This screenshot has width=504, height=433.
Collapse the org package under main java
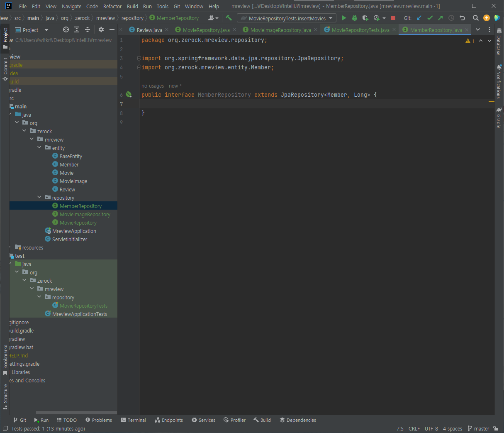[17, 122]
